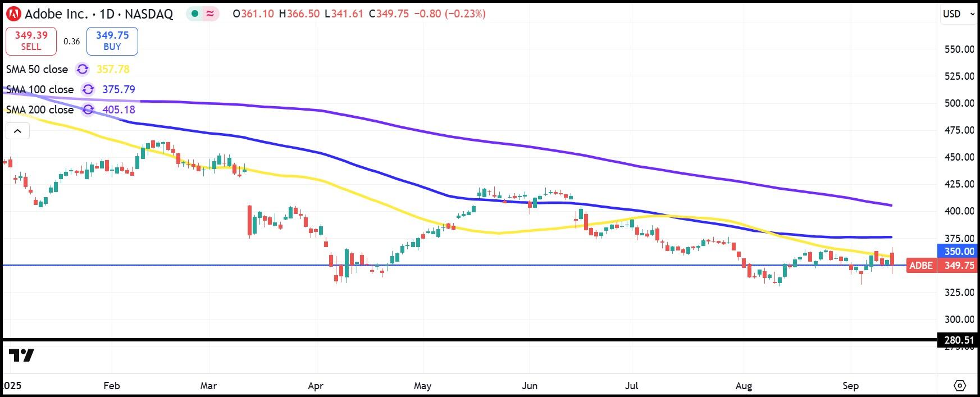The height and width of the screenshot is (397, 980).
Task: Click the refresh icon next to SMA 50
Action: click(83, 69)
